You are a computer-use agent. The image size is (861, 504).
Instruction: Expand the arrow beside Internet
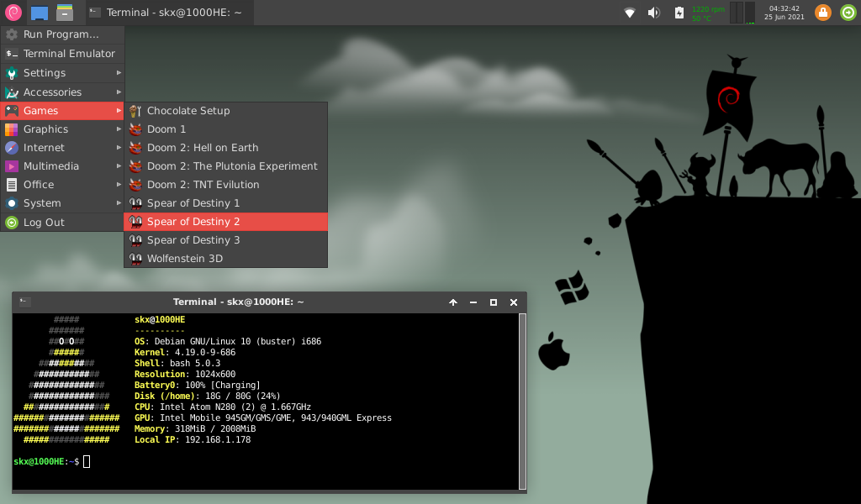(x=119, y=148)
